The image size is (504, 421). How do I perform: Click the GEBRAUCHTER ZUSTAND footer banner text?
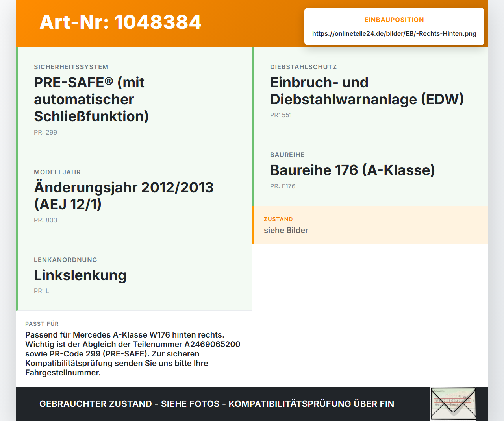[x=217, y=404]
